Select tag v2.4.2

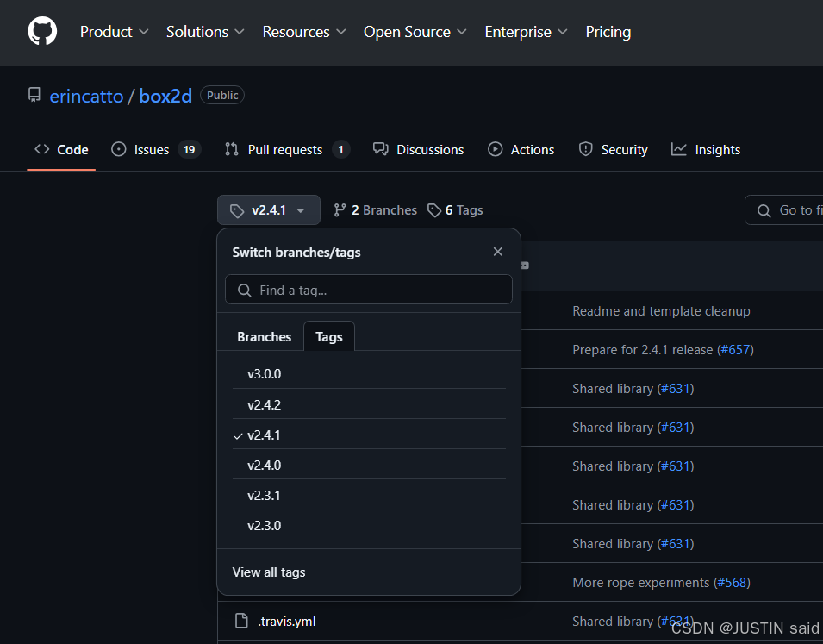pos(369,404)
